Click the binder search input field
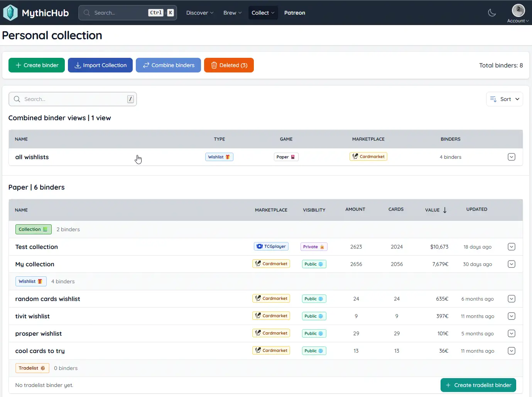 tap(73, 99)
